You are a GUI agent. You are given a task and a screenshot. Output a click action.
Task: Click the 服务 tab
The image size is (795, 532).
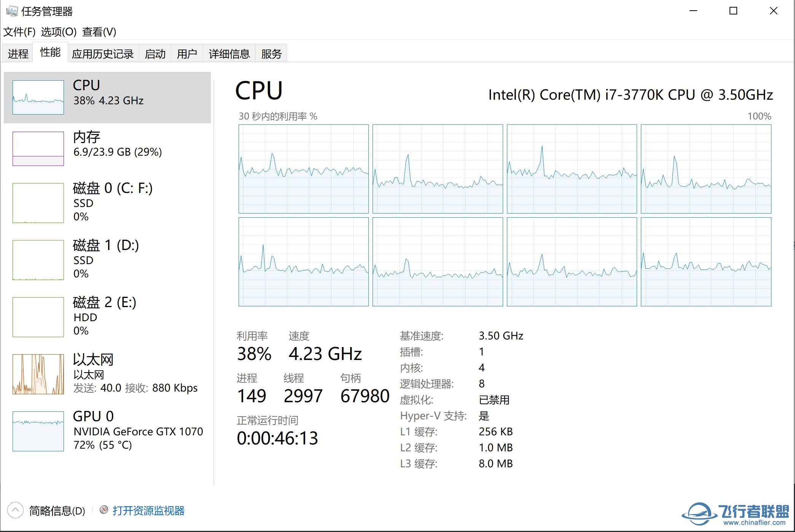(x=273, y=53)
